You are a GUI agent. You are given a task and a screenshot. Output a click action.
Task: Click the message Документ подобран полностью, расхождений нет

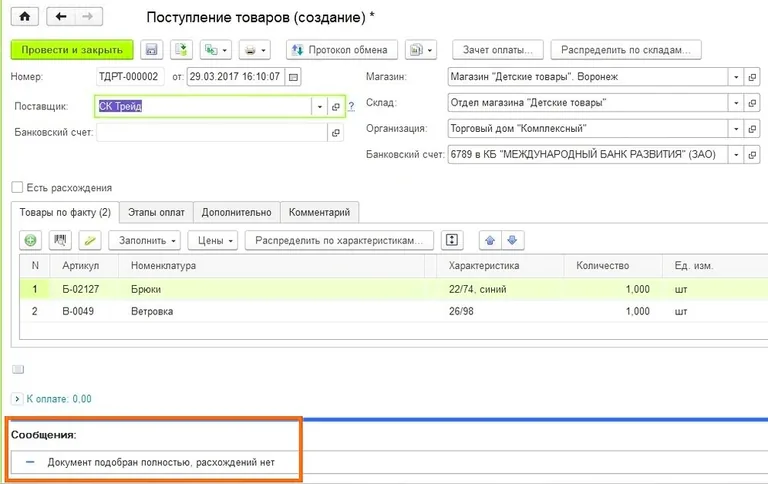click(x=161, y=462)
